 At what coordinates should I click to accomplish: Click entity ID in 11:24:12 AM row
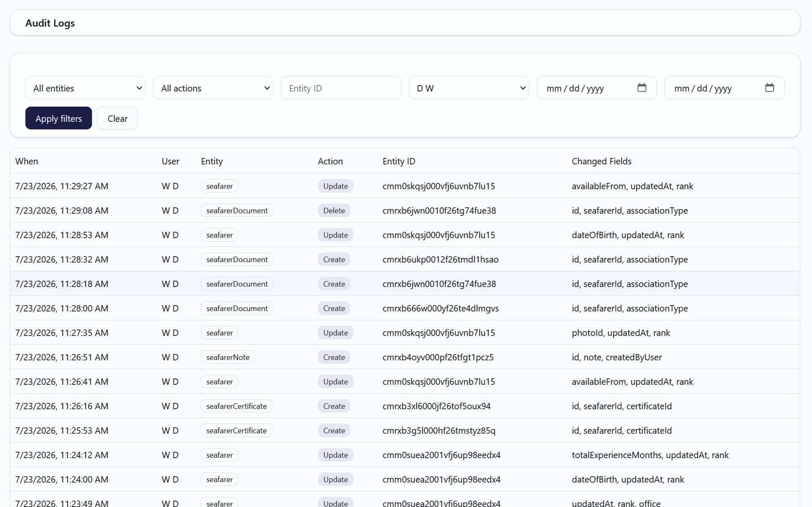441,455
